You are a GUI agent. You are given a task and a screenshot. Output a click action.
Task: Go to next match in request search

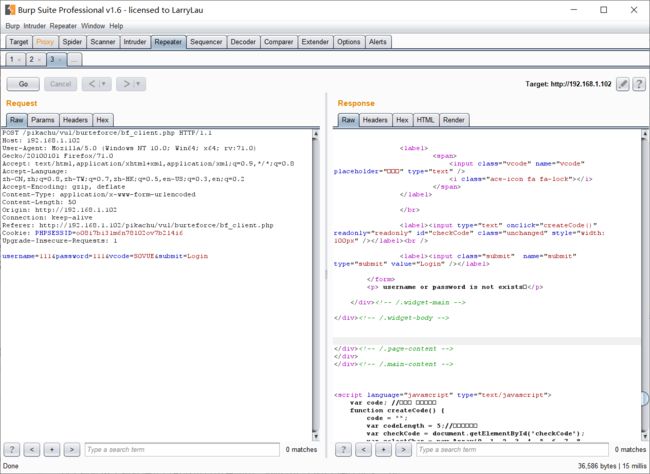pos(72,449)
